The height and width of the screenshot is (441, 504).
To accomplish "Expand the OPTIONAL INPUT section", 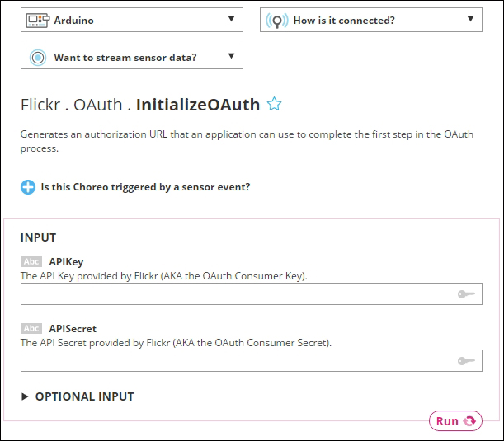I will click(x=78, y=396).
